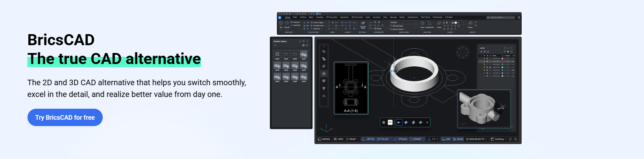The image size is (644, 159).
Task: Switch to the Surface ribbon tab
Action: coord(303,17)
